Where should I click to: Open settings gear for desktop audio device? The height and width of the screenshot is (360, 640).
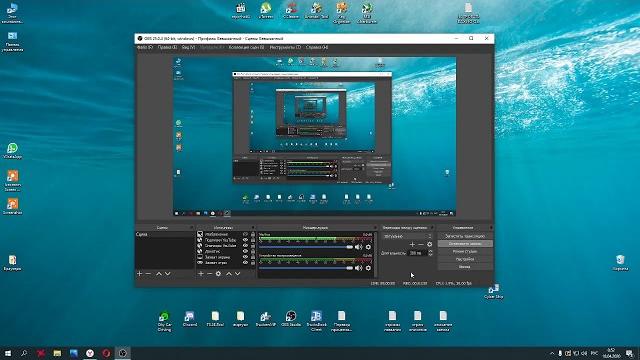click(368, 268)
